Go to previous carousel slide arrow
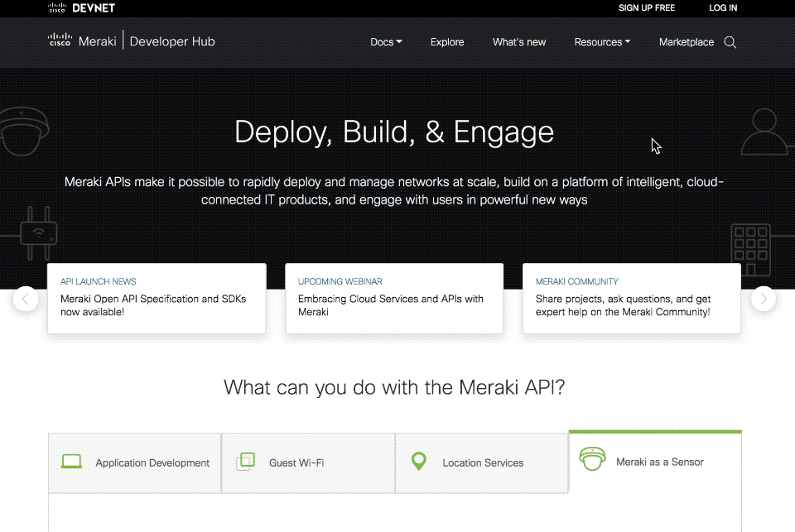The height and width of the screenshot is (532, 795). (26, 299)
